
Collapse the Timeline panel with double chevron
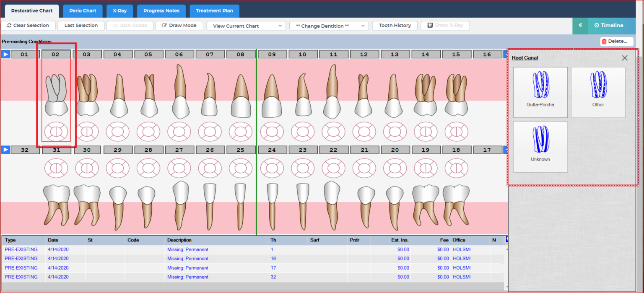[580, 26]
